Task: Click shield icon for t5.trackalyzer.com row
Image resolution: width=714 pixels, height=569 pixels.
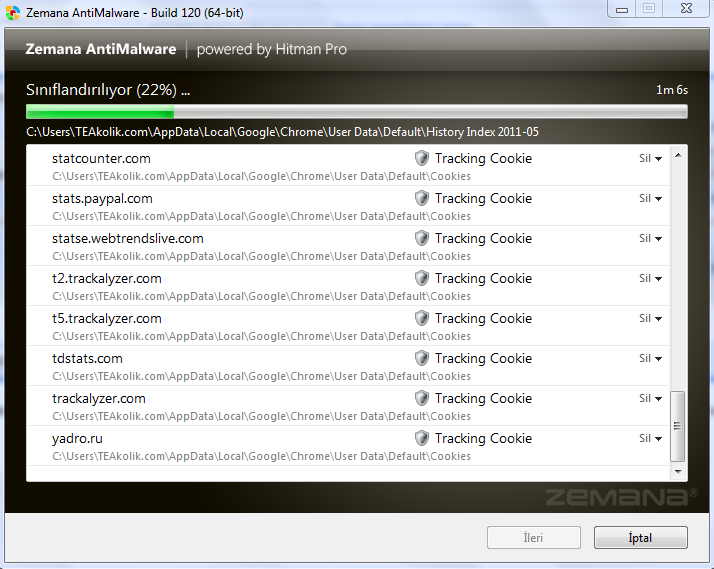Action: click(422, 319)
